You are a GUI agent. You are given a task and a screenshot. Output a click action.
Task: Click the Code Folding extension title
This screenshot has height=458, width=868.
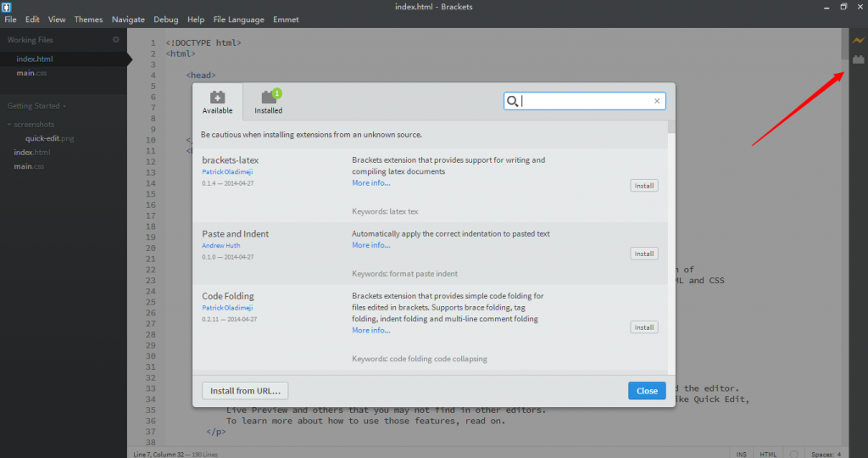click(228, 296)
